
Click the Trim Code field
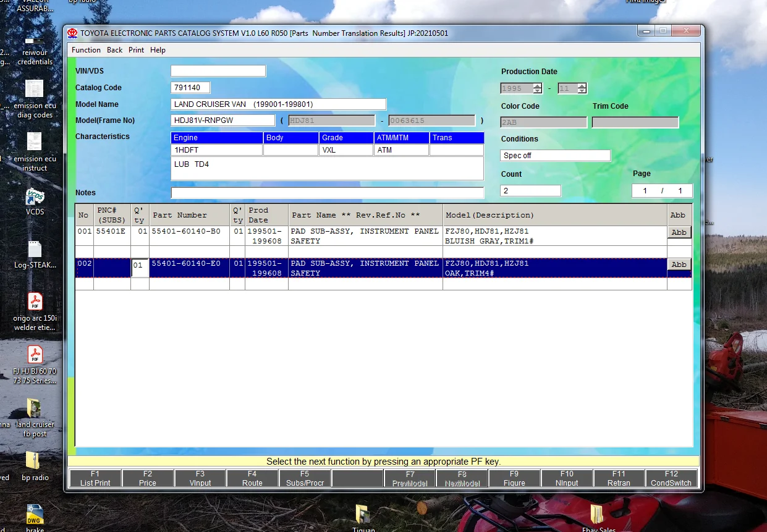[x=635, y=122]
